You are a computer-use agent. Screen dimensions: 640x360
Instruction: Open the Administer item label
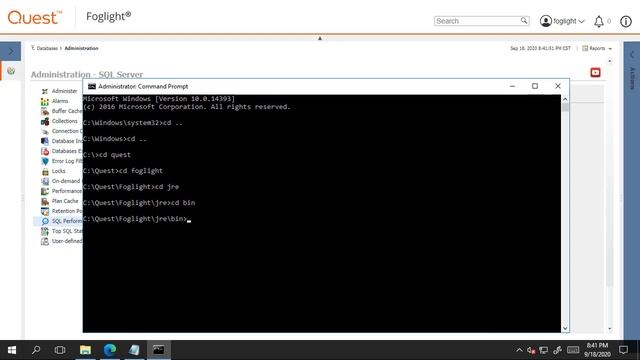pyautogui.click(x=64, y=91)
